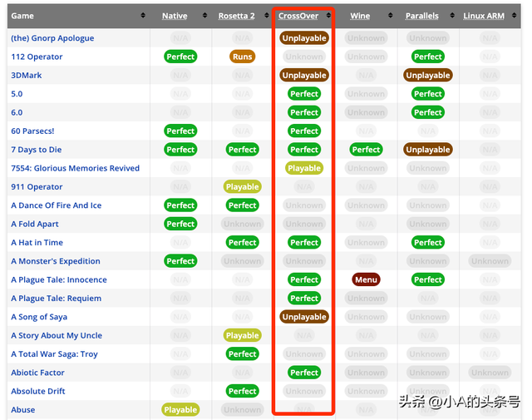Click Wine Perfect badge for 7 Days to Die
The image size is (532, 420).
366,150
